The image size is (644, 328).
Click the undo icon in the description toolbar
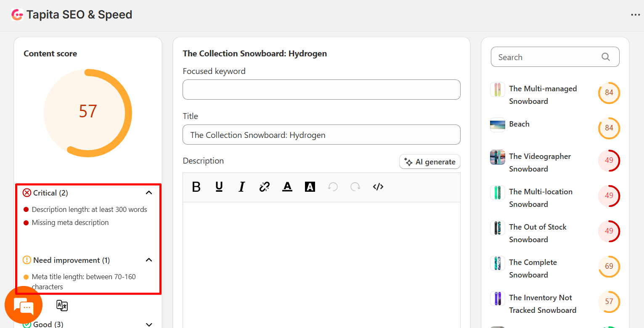pyautogui.click(x=333, y=187)
